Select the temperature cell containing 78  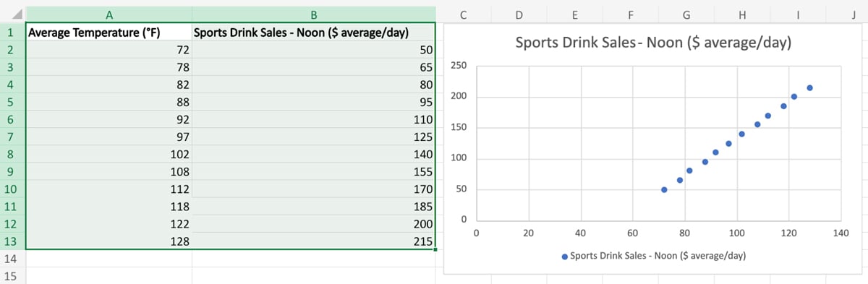[109, 67]
